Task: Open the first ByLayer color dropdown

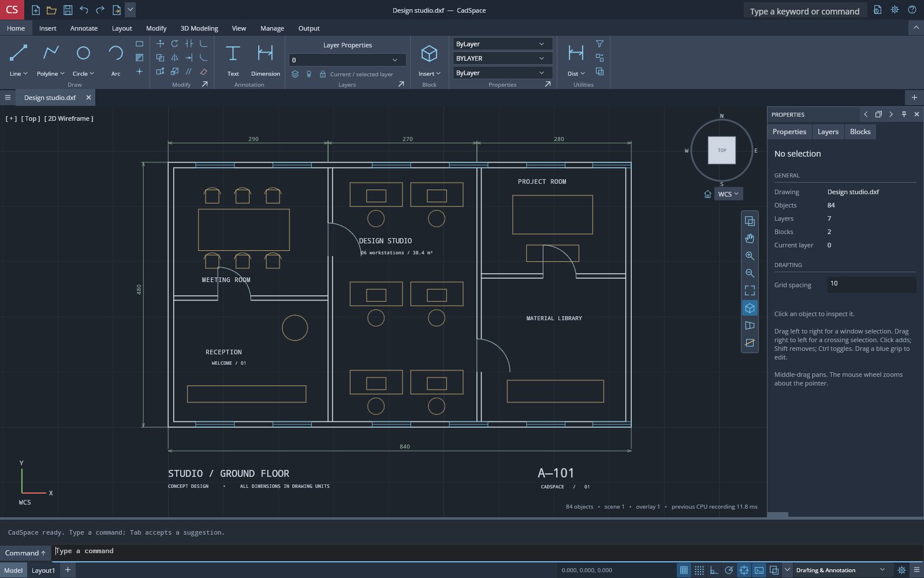Action: point(502,44)
